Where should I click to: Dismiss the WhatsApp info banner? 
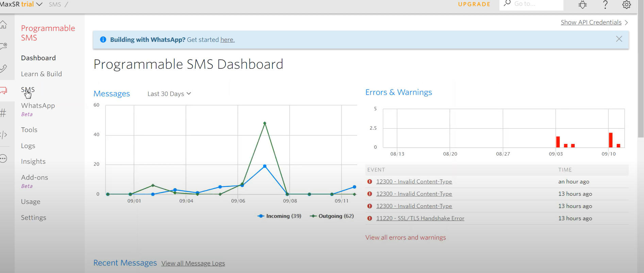[x=619, y=39]
